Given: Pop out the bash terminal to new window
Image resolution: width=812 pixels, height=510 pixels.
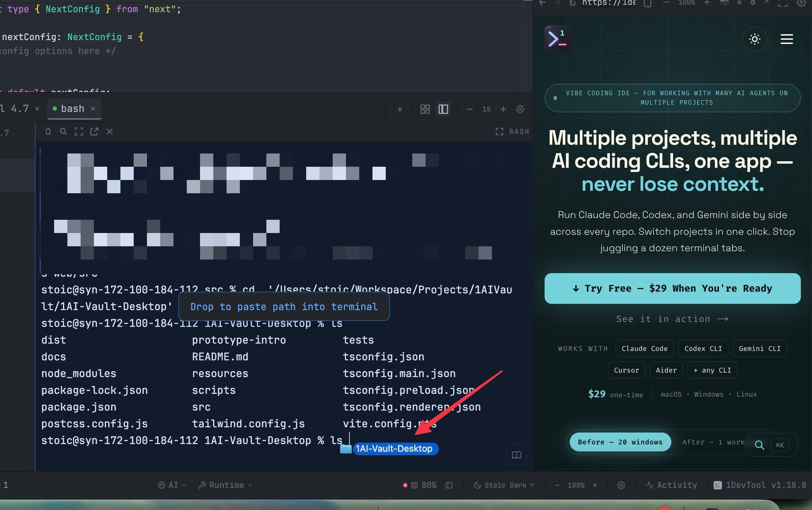Looking at the screenshot, I should tap(94, 132).
